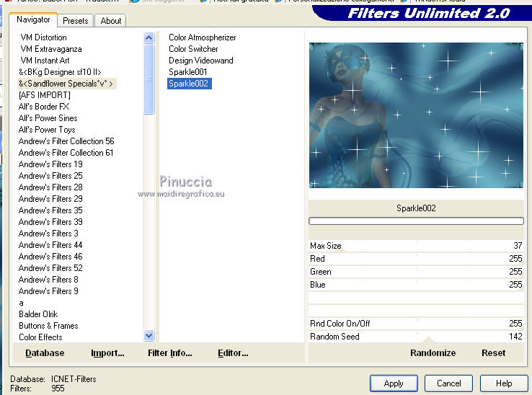Image resolution: width=532 pixels, height=395 pixels.
Task: Select Alf's Power Toys category
Action: tap(47, 130)
